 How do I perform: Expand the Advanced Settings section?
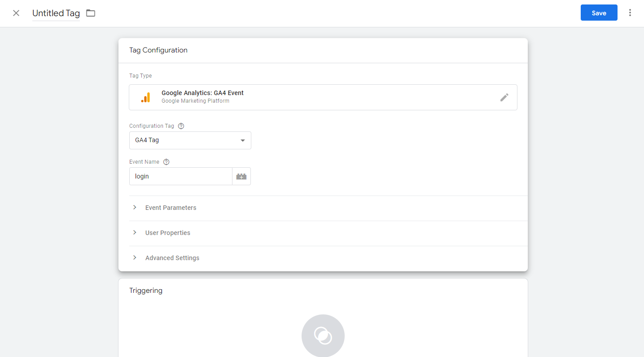pyautogui.click(x=172, y=258)
